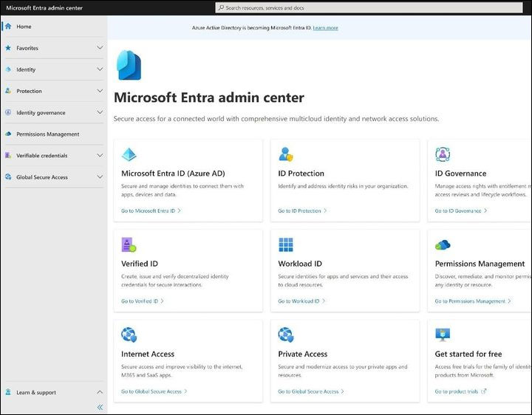Click the Microsoft Entra admin center header title
The image size is (532, 415).
point(44,8)
